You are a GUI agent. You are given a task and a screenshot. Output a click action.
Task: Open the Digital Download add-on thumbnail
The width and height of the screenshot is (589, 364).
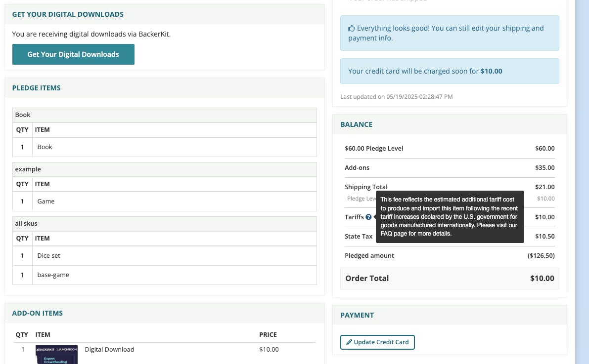coord(56,354)
